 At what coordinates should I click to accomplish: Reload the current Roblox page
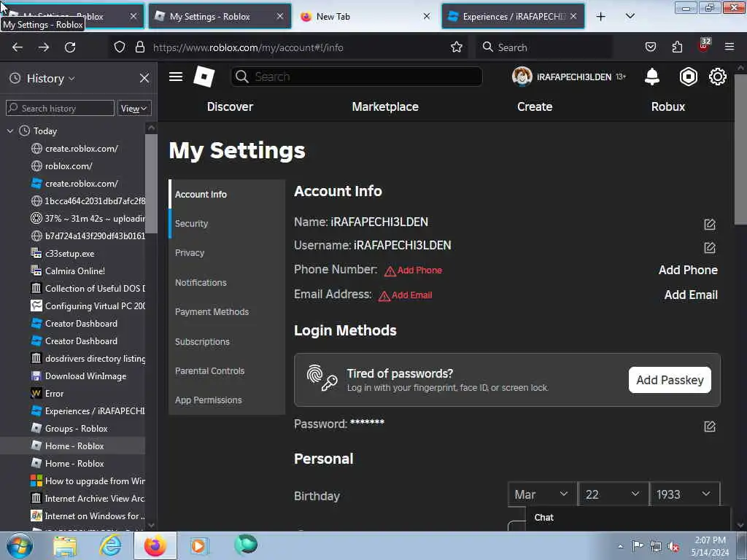pyautogui.click(x=70, y=47)
